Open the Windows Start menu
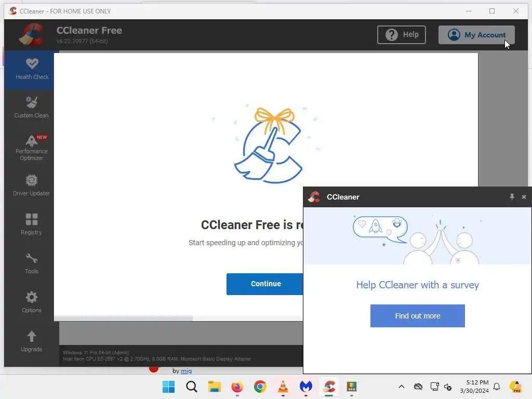 coord(169,387)
